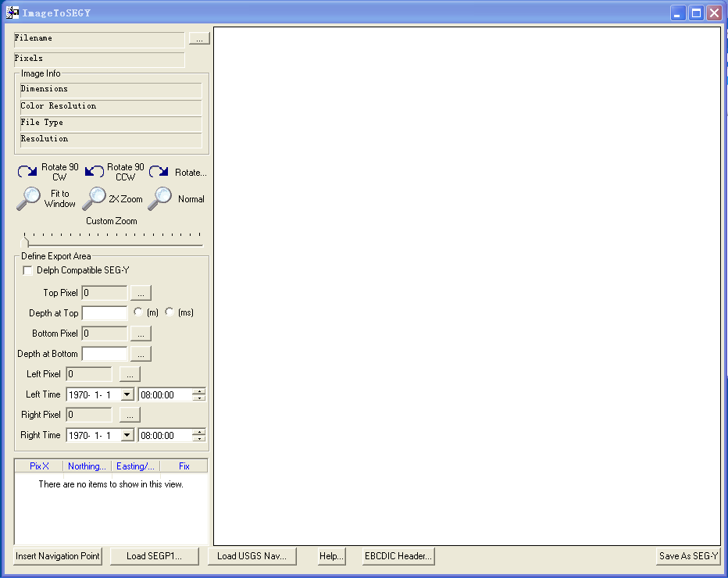
Task: Focus the Bottom Pixel input field
Action: click(x=105, y=334)
